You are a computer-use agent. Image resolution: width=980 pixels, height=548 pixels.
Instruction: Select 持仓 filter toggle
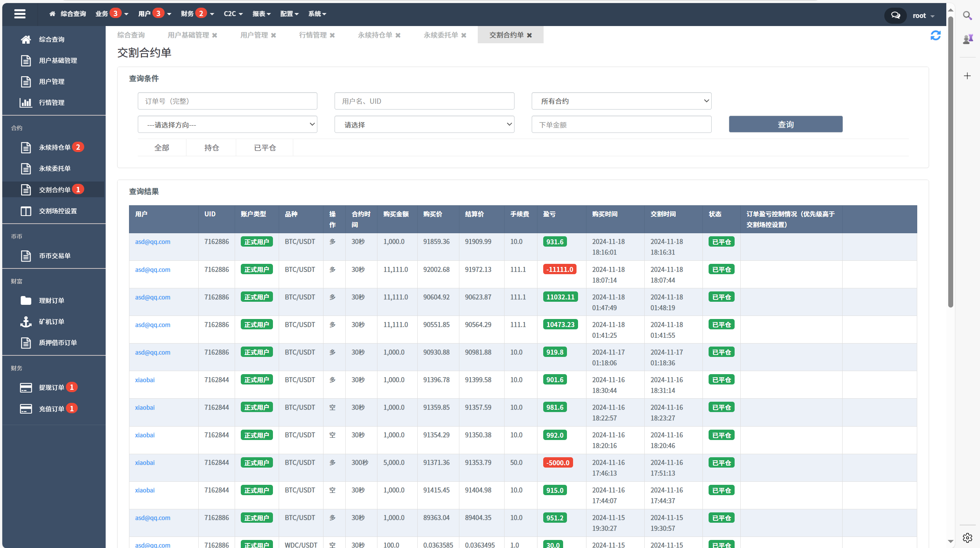(211, 147)
